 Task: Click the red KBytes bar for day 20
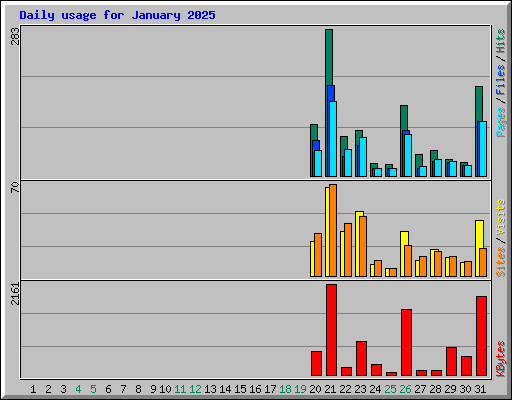[316, 364]
